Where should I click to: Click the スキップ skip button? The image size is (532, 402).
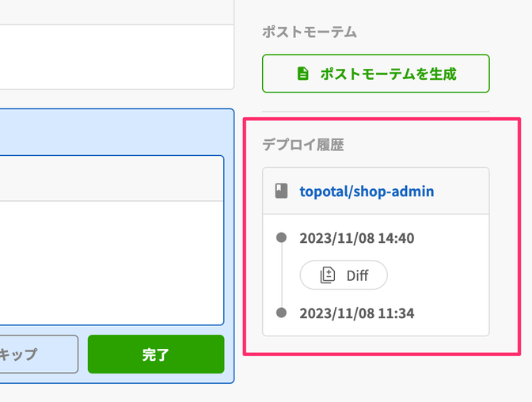click(39, 355)
